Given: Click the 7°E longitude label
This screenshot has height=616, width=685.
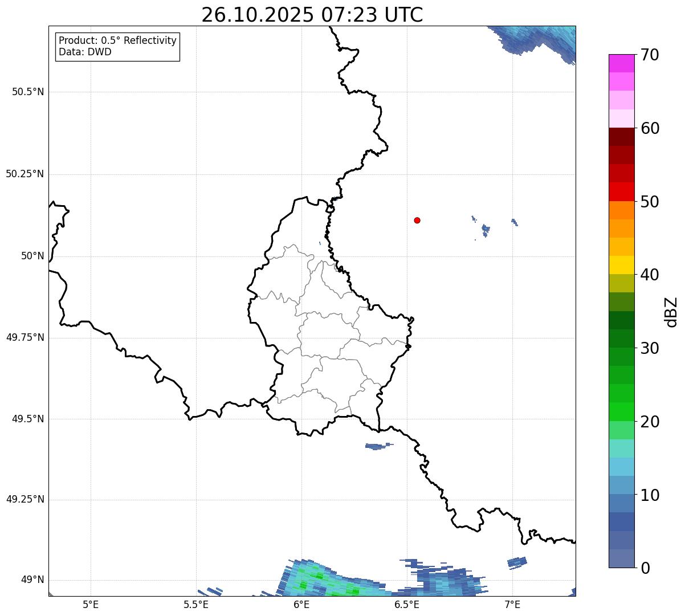Looking at the screenshot, I should 512,604.
